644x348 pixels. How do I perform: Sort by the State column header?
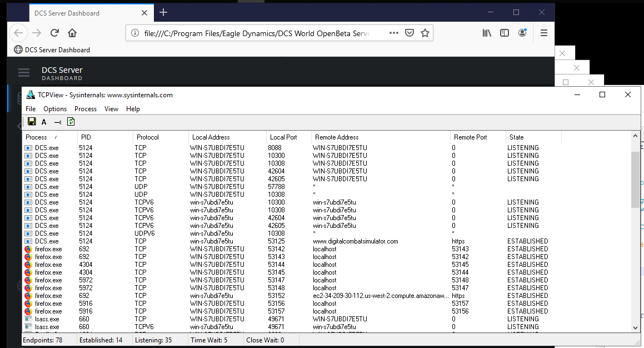pyautogui.click(x=533, y=137)
